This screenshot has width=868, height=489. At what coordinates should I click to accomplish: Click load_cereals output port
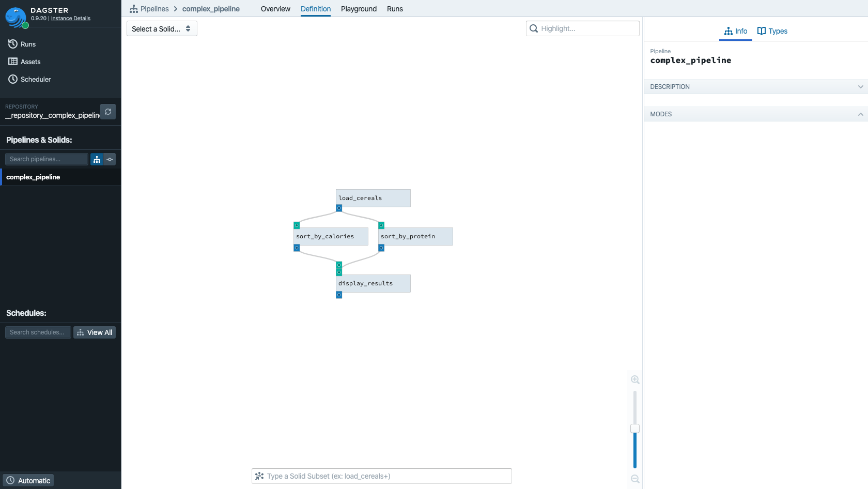click(339, 208)
